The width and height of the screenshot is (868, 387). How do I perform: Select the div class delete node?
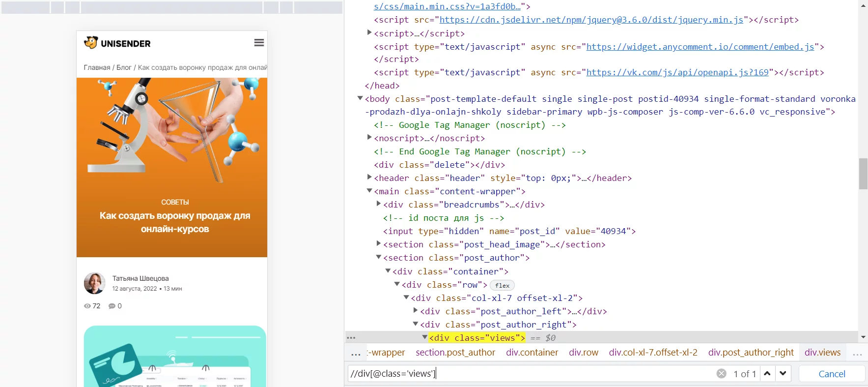coord(439,165)
